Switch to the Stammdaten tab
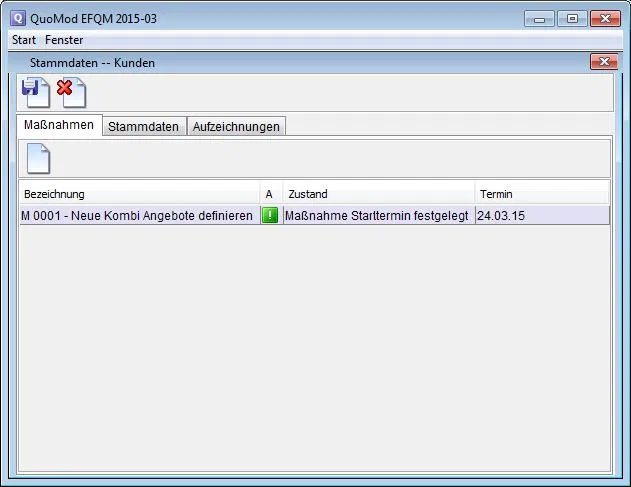 tap(143, 126)
